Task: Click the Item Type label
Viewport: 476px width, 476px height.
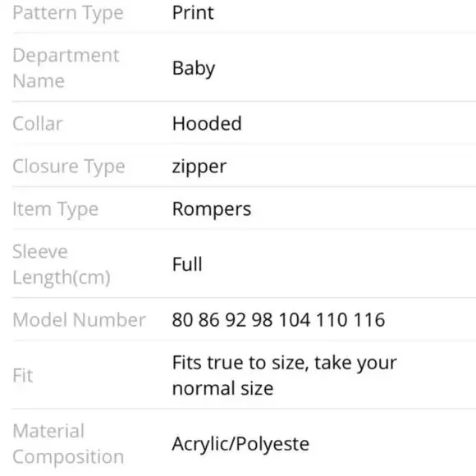Action: click(x=56, y=209)
